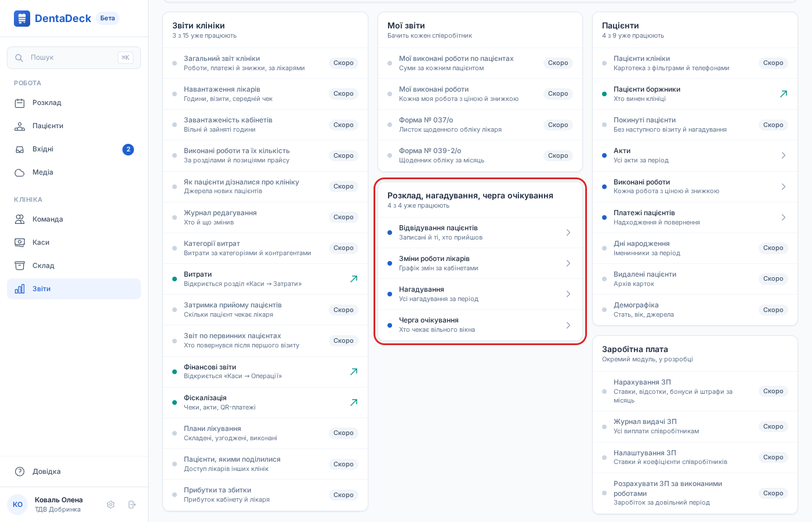Screen dimensions: 812x522
Task: Click the Довідка help link
Action: pyautogui.click(x=74, y=472)
